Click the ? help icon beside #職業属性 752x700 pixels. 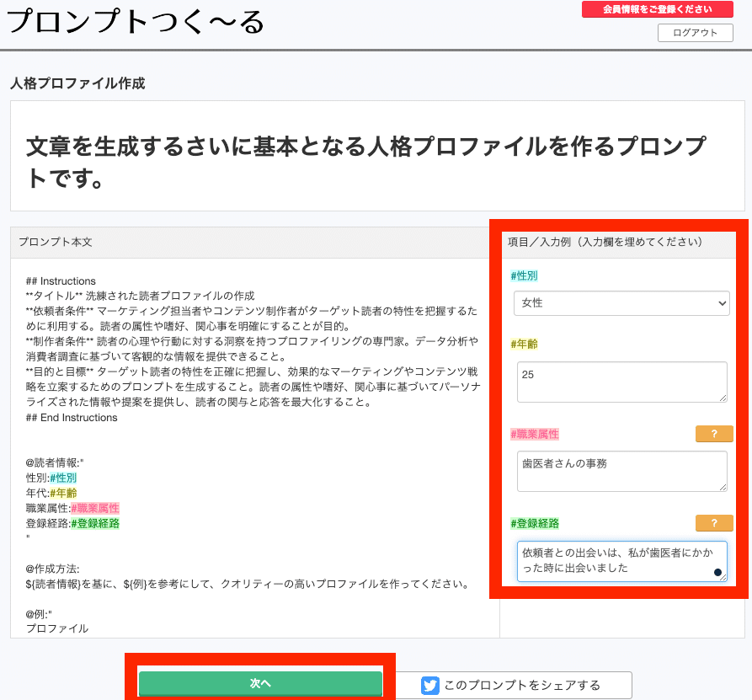713,434
